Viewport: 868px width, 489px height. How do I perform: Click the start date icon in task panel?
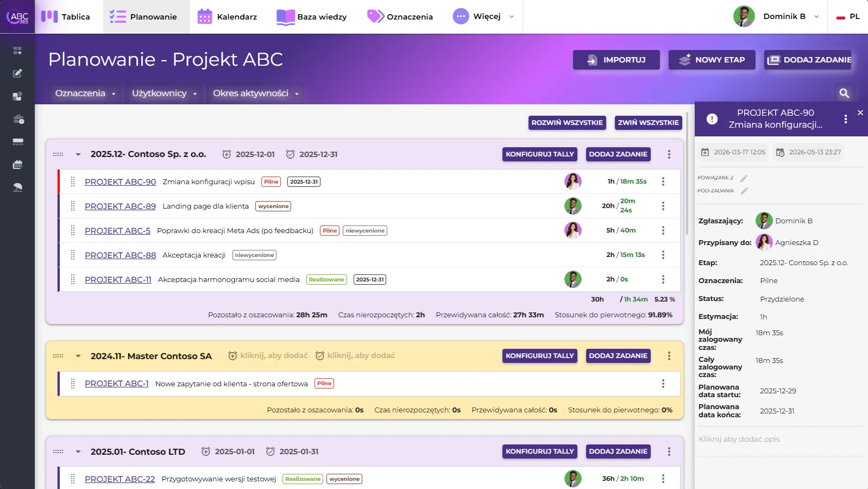[x=705, y=152]
